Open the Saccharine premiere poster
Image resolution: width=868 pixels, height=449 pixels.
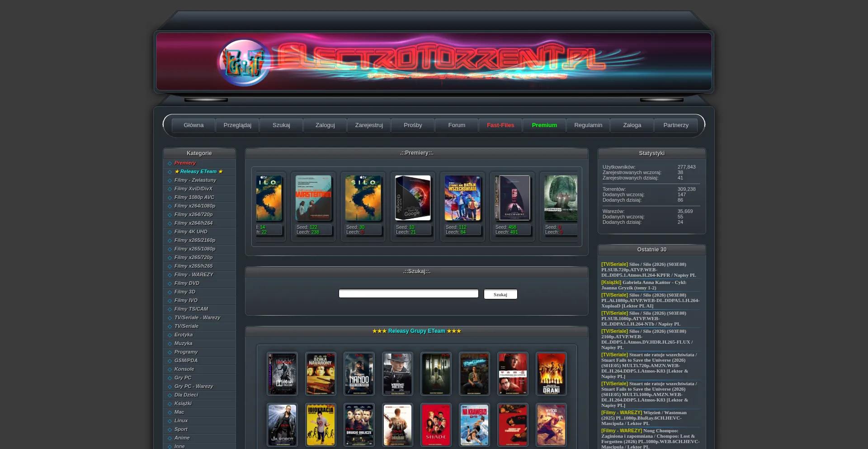512,198
